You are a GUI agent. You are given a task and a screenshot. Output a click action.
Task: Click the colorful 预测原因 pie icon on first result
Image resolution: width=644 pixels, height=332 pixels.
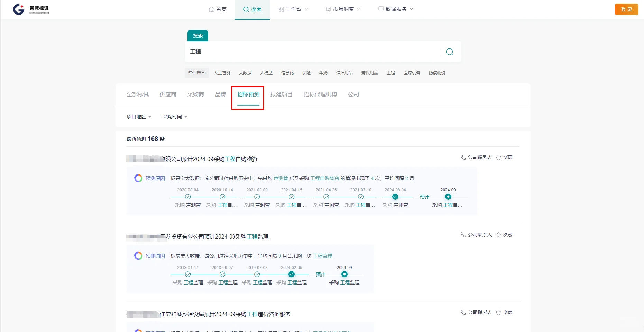(x=138, y=178)
